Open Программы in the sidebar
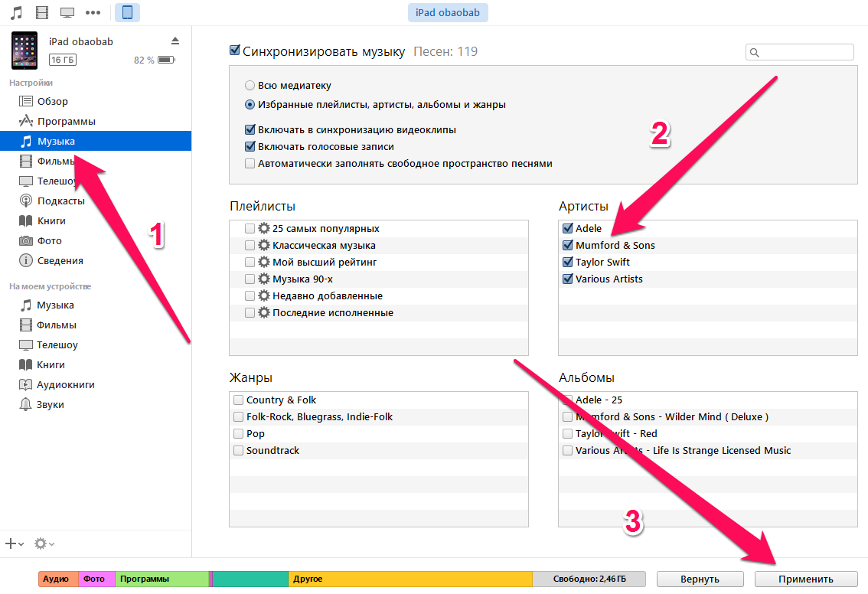Screen dimensions: 868x594 (66, 121)
